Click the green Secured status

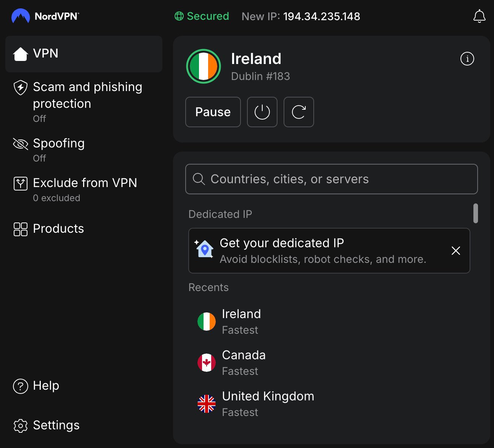pos(202,16)
